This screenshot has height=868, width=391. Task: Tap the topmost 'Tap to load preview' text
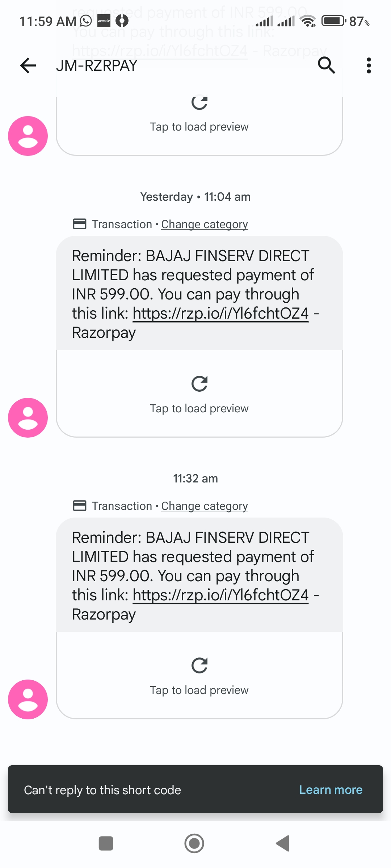[199, 127]
